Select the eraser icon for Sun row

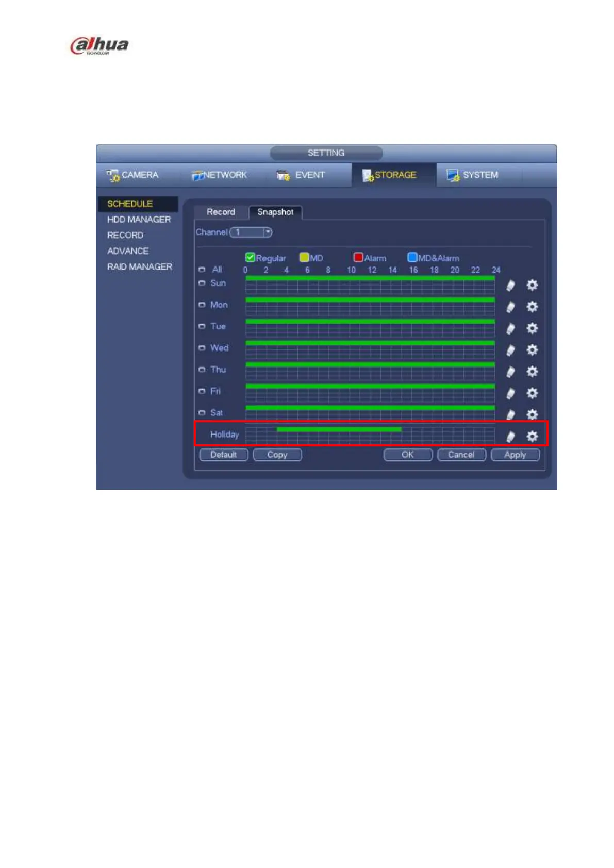[x=510, y=286]
